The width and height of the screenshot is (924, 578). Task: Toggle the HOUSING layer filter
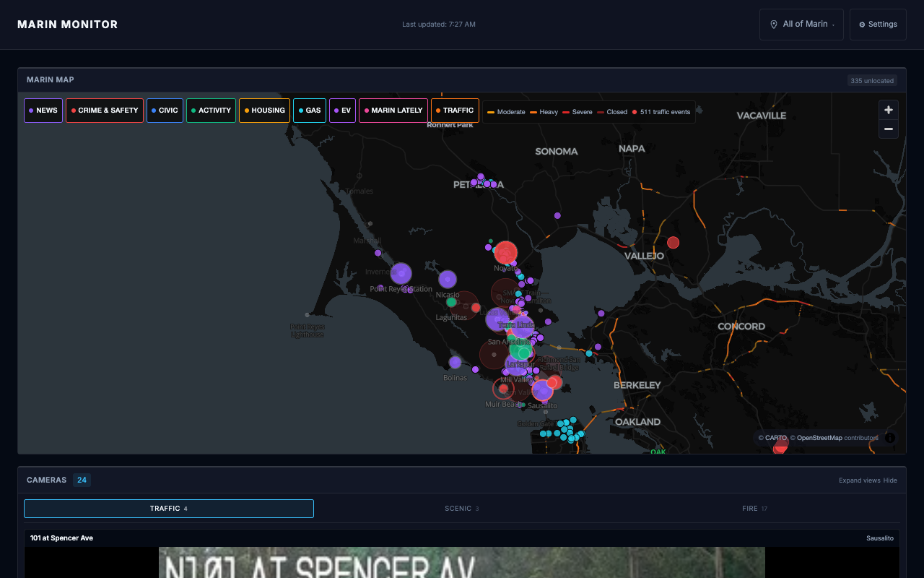point(264,110)
